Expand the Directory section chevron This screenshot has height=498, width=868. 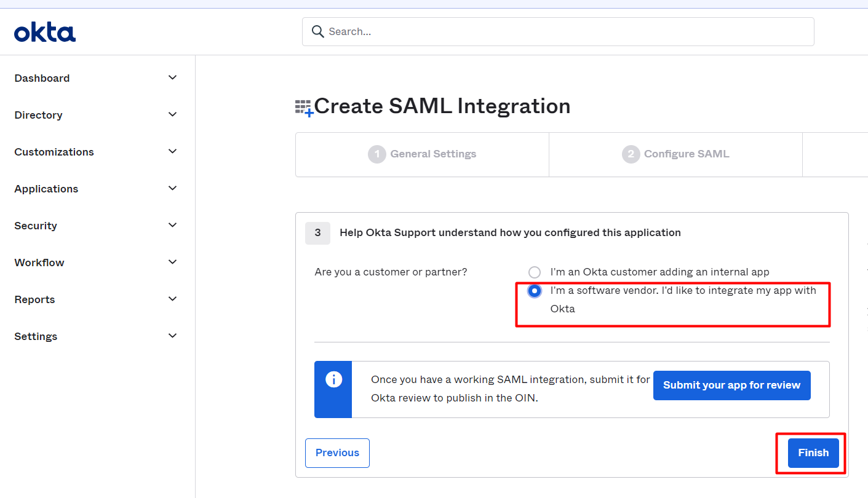[x=173, y=115]
